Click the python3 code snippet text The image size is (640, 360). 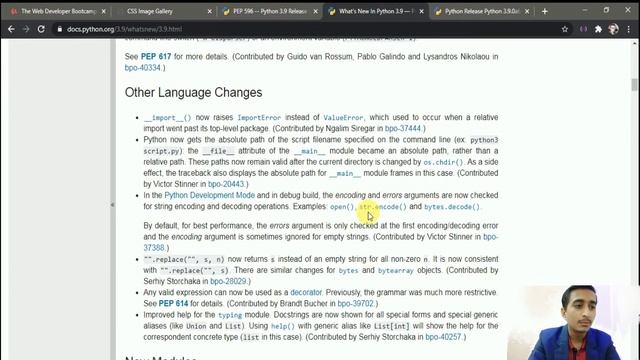tap(484, 140)
